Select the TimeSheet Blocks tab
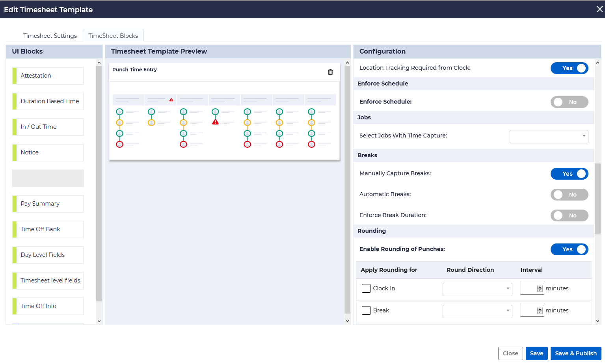Screen dimensions: 605x364 pyautogui.click(x=113, y=36)
